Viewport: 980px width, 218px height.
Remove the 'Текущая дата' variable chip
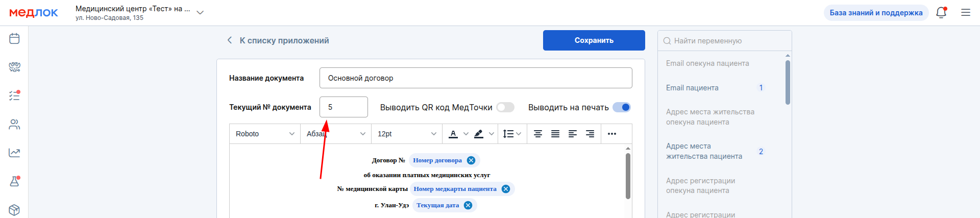[x=468, y=205]
